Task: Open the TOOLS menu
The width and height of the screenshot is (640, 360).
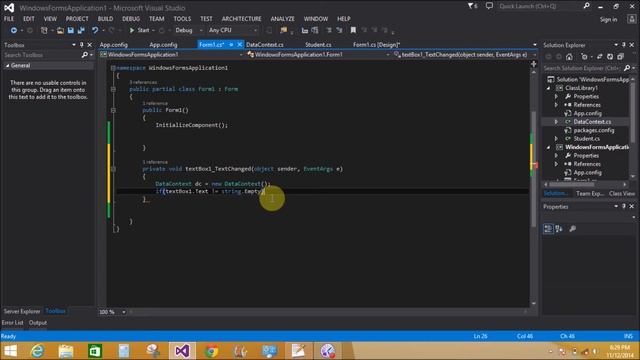Action: pos(182,19)
